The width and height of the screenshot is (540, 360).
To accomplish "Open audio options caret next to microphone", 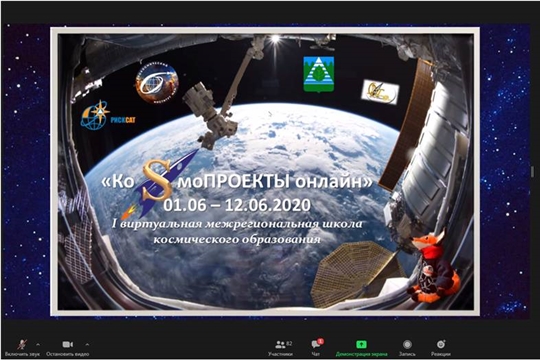I will tap(38, 344).
